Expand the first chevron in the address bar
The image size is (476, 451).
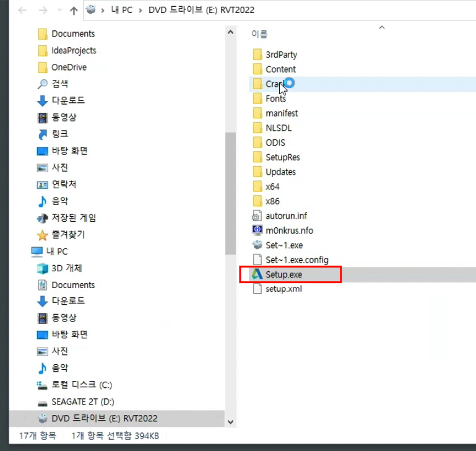103,11
